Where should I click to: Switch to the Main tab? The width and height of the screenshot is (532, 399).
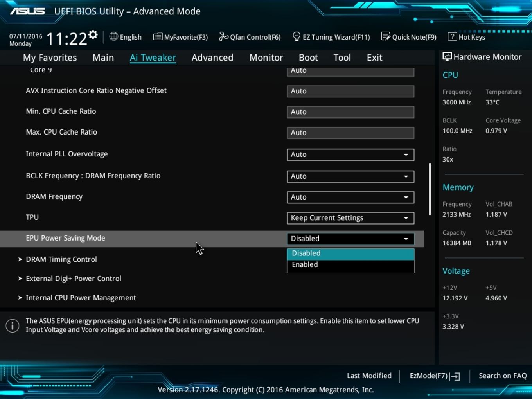(x=103, y=58)
